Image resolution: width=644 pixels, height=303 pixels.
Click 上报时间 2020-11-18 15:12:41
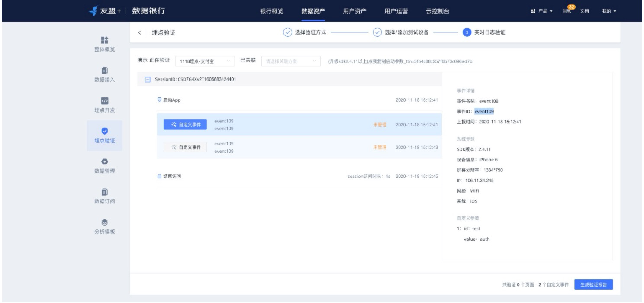489,122
